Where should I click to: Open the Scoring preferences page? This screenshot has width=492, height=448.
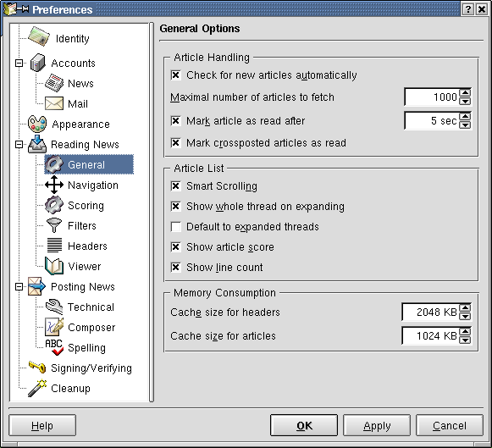[86, 206]
